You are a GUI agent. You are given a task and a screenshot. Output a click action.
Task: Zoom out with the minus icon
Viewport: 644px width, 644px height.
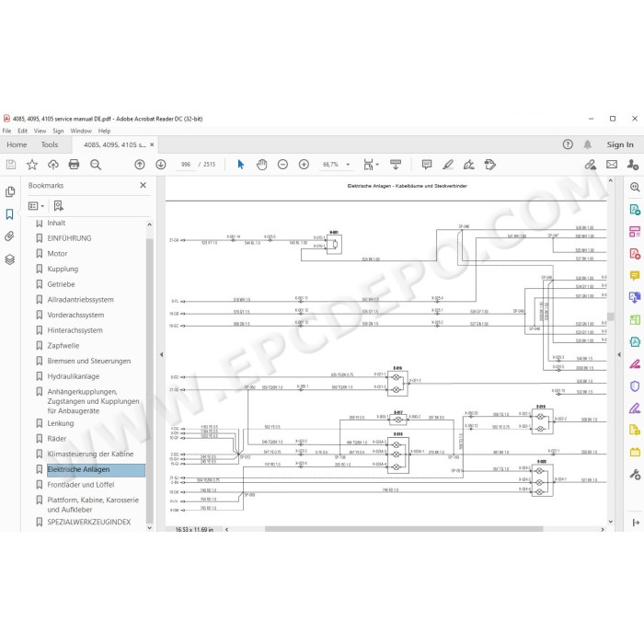(282, 165)
